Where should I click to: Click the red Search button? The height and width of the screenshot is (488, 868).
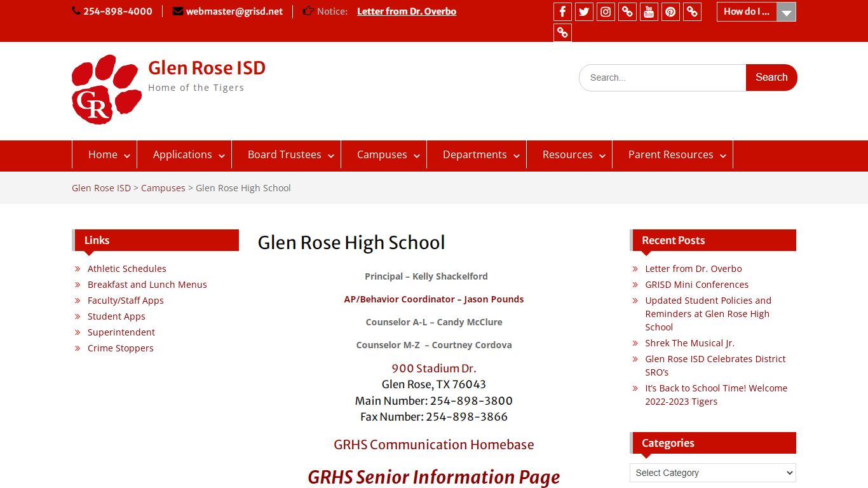coord(771,78)
